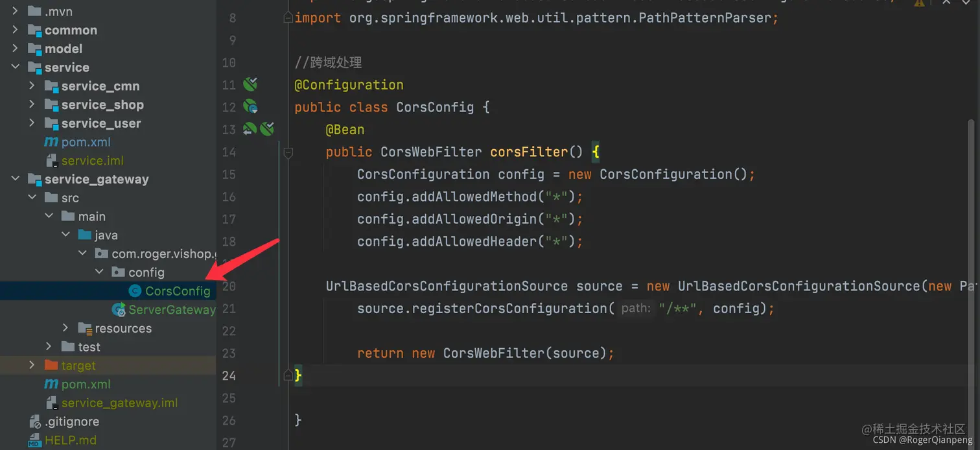Expand the test folder arrow
This screenshot has height=450, width=980.
tap(49, 347)
